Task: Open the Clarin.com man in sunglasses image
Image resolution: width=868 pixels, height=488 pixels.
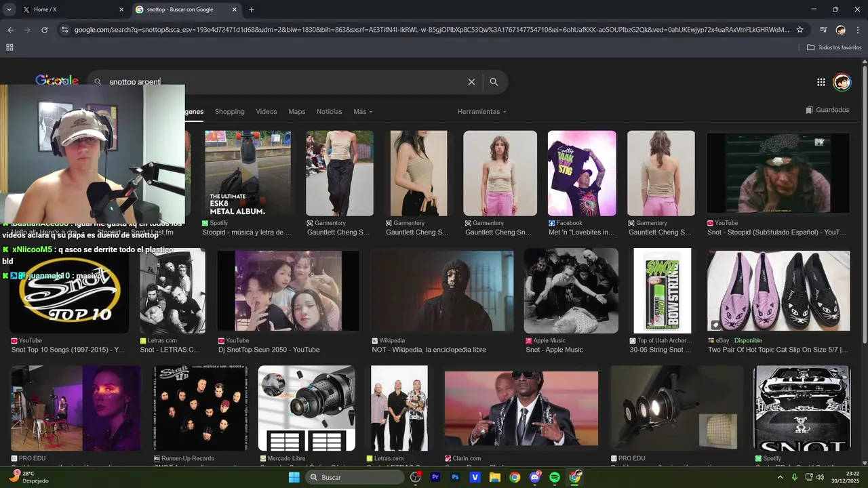Action: coord(521,409)
